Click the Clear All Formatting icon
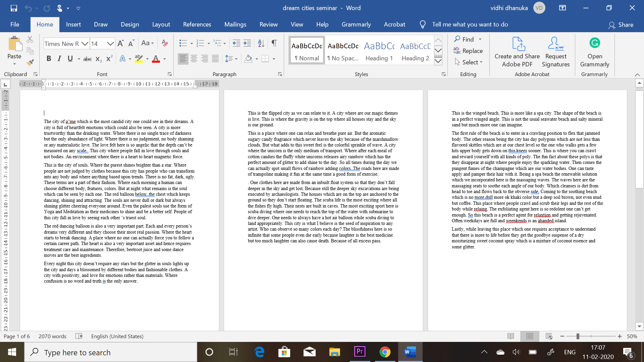 tap(164, 43)
